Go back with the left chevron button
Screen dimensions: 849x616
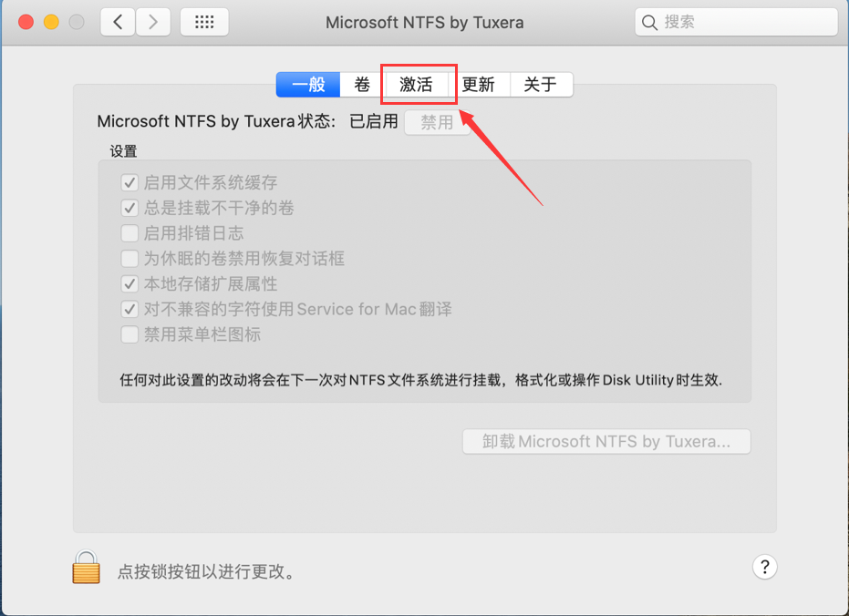click(118, 23)
